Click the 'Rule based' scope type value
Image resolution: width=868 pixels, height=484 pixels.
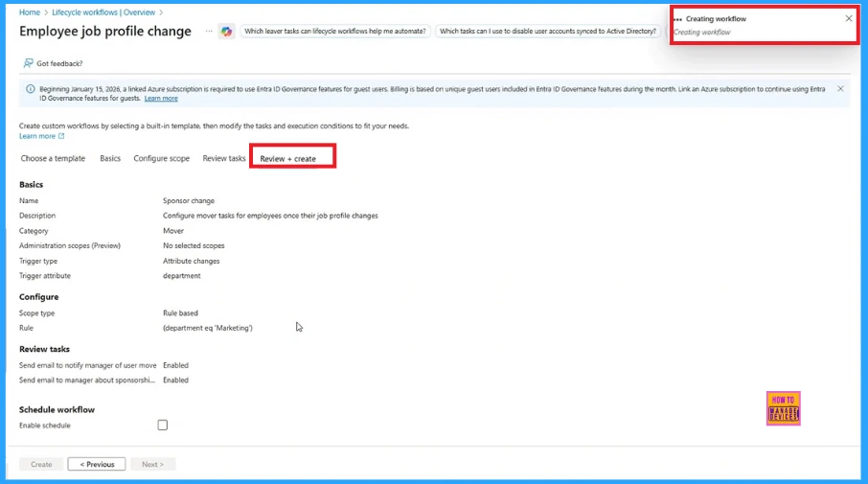click(180, 312)
